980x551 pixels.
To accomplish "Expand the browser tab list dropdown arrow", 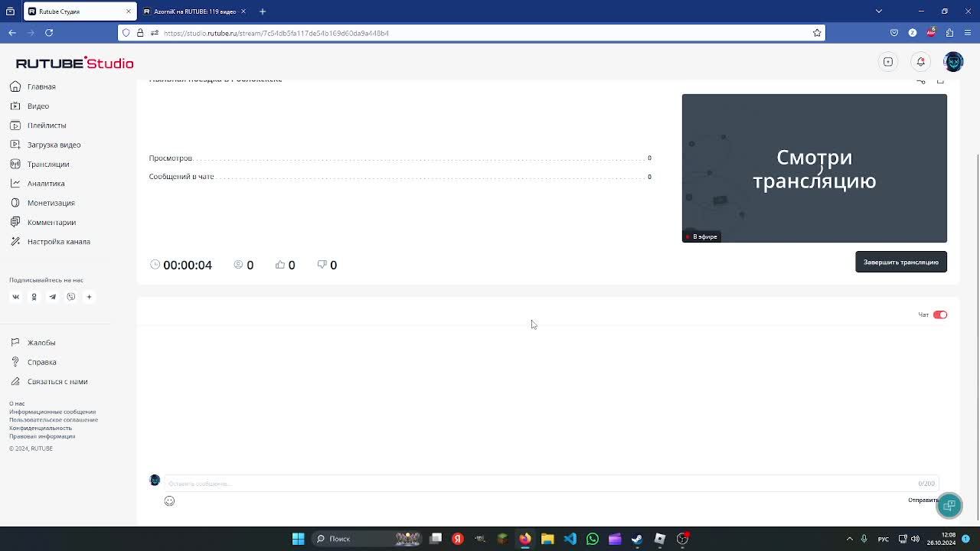I will [x=879, y=11].
